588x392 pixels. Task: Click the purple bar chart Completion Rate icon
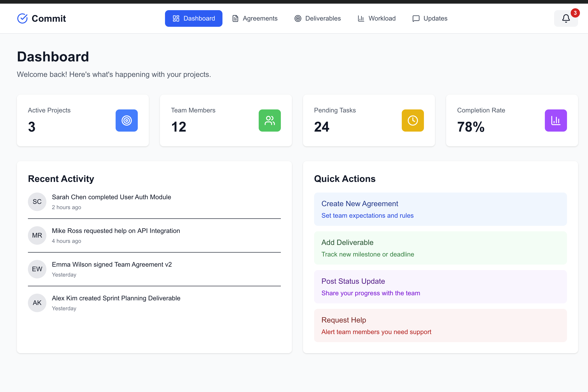click(555, 121)
